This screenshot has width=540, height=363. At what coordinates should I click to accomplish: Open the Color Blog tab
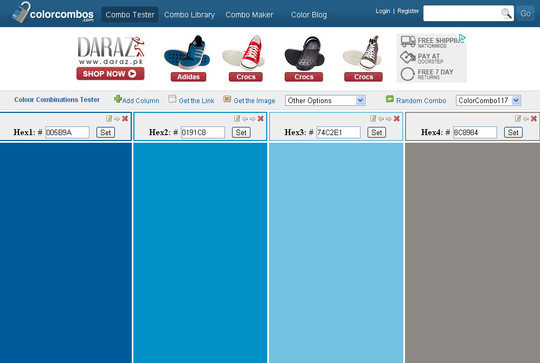click(x=309, y=15)
